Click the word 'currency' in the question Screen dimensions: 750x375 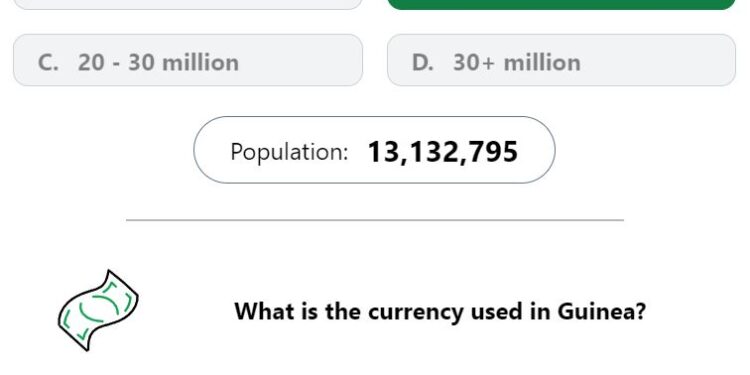click(416, 313)
